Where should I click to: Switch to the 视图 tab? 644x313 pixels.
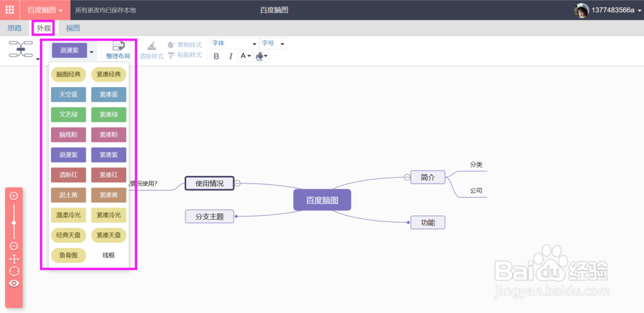[73, 28]
